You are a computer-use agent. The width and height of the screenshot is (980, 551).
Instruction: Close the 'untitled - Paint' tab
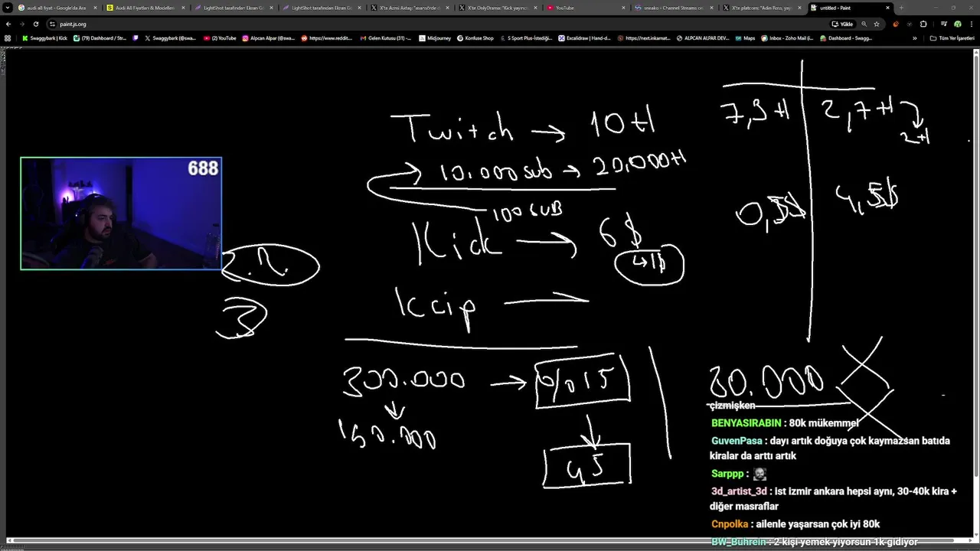pyautogui.click(x=887, y=8)
